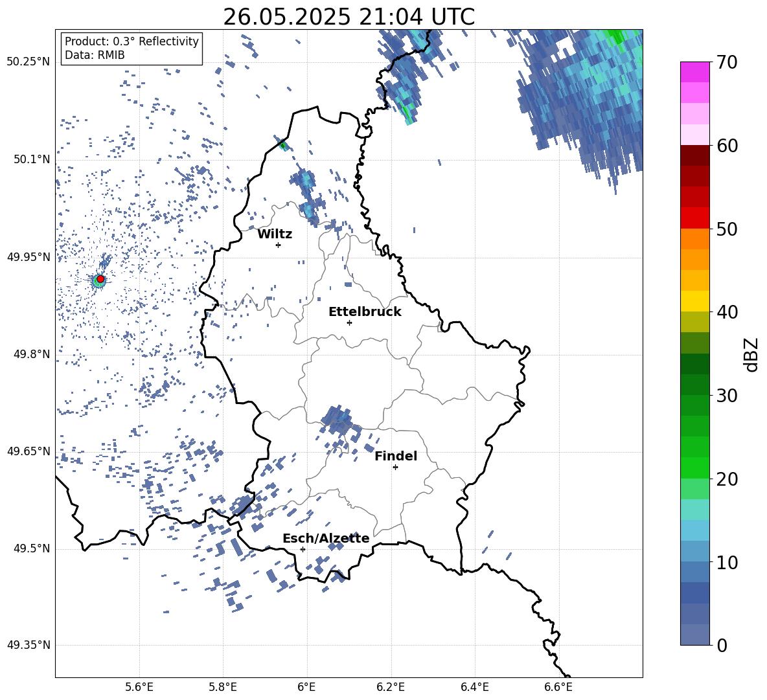Click the 49.5°N latitude label
This screenshot has height=700, width=767.
(x=32, y=549)
